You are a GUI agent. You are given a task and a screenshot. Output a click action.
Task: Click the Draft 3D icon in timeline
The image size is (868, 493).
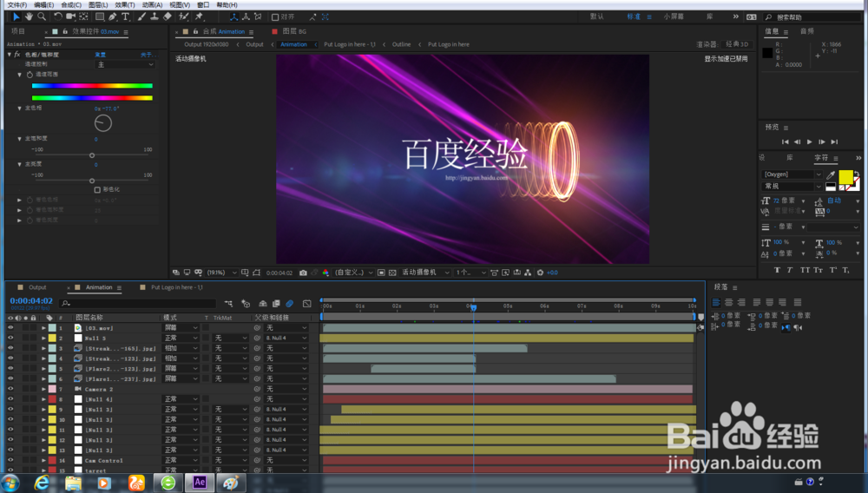click(x=246, y=303)
